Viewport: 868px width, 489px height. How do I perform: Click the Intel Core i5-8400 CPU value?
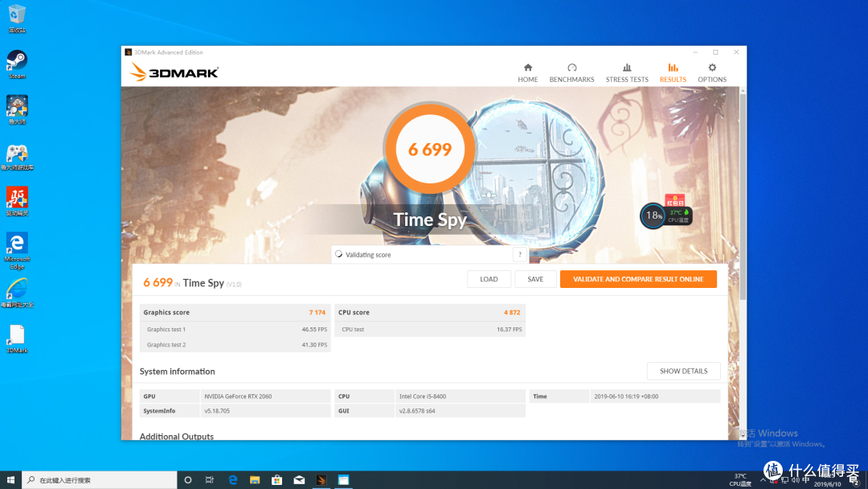pyautogui.click(x=423, y=397)
